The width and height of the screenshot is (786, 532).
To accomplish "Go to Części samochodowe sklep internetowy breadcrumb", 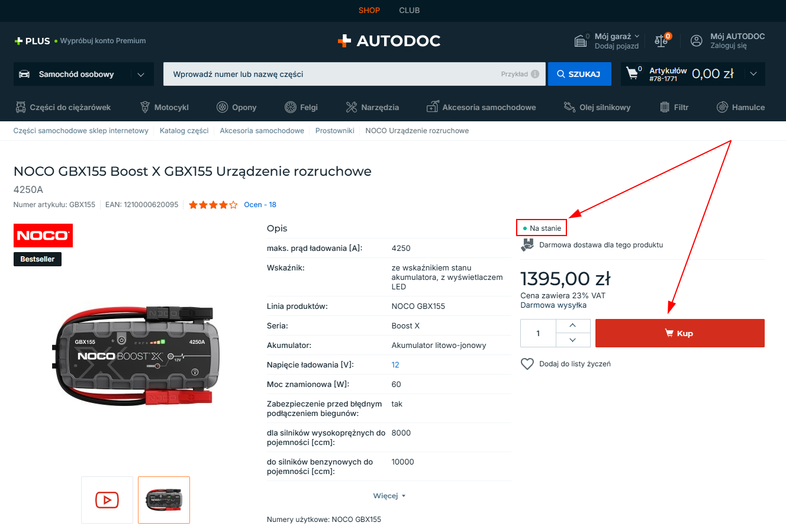I will click(81, 131).
